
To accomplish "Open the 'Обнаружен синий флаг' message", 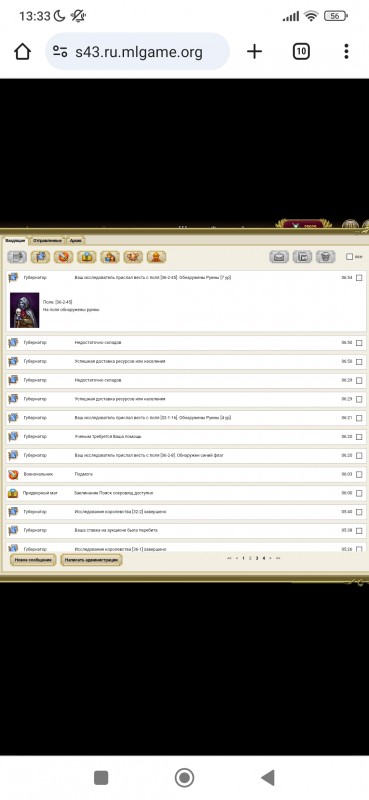I will click(x=149, y=456).
